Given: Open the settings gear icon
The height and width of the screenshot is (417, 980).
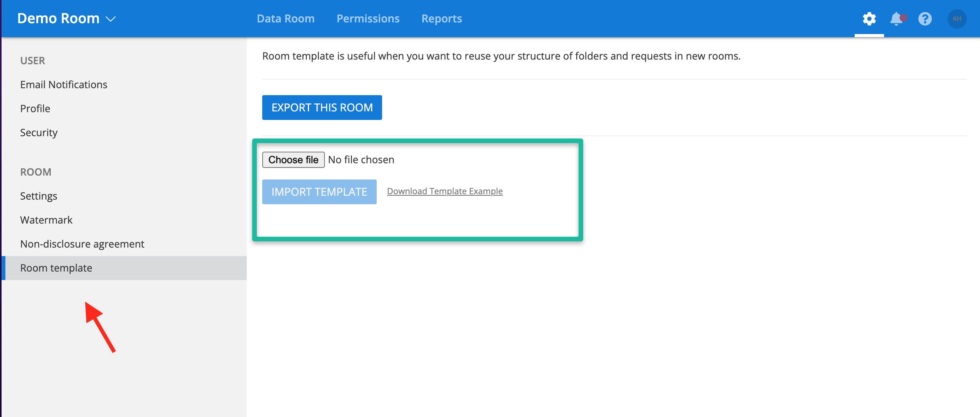Looking at the screenshot, I should (869, 19).
